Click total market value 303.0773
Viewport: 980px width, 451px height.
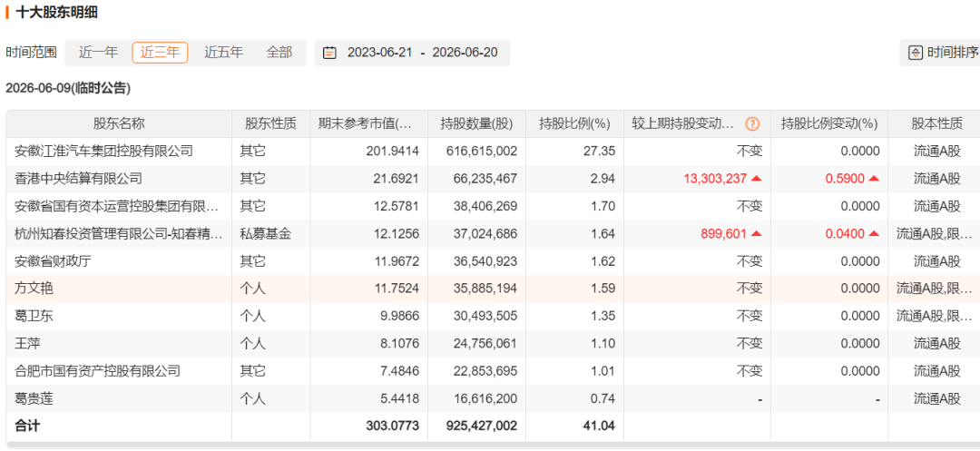[x=393, y=426]
